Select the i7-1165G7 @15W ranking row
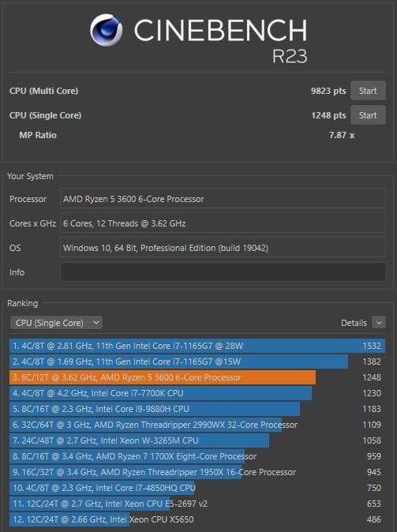The height and width of the screenshot is (532, 397). pos(197,362)
